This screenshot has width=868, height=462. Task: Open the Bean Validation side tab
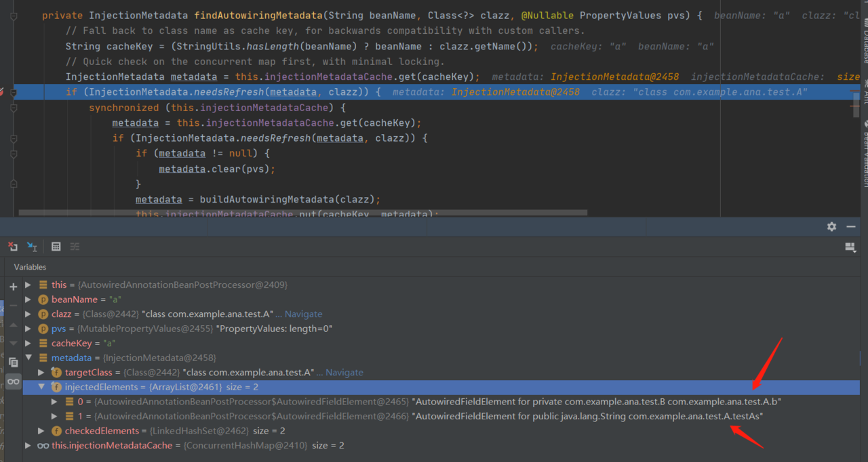click(x=865, y=154)
